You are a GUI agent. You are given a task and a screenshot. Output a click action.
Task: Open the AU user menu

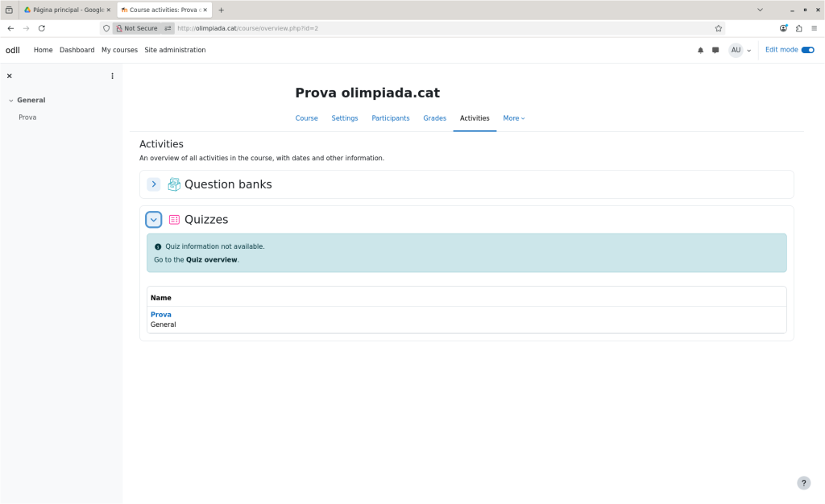coord(740,50)
